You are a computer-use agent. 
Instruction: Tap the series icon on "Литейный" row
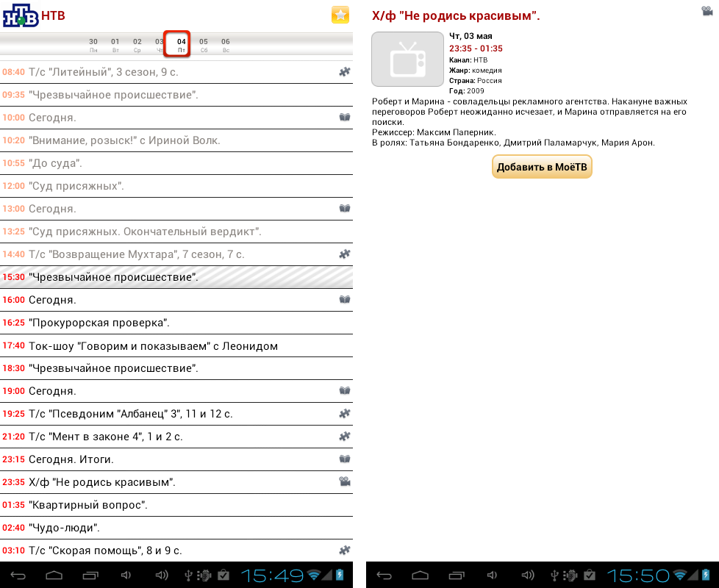click(x=344, y=71)
